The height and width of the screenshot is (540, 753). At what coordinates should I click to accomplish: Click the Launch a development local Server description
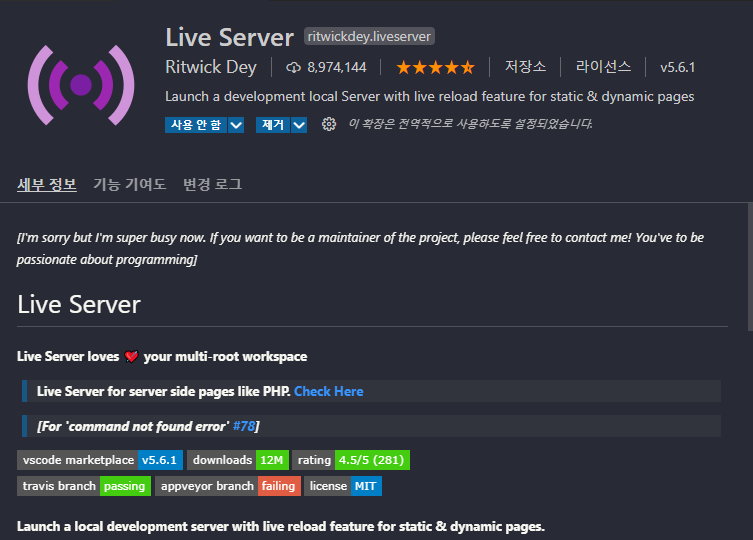pos(430,97)
